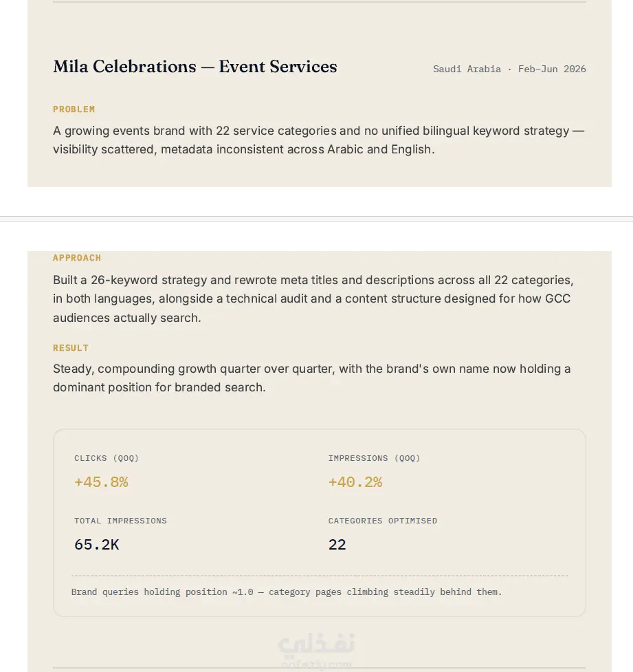
Task: Select the PROBLEM section label
Action: point(74,109)
